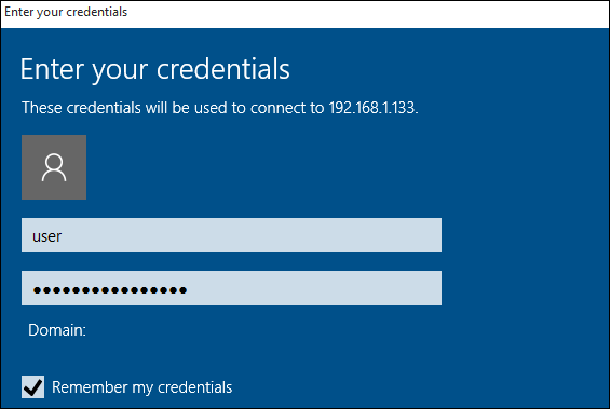Click the first dot in the password field
Image resolution: width=610 pixels, height=409 pixels.
click(x=37, y=289)
